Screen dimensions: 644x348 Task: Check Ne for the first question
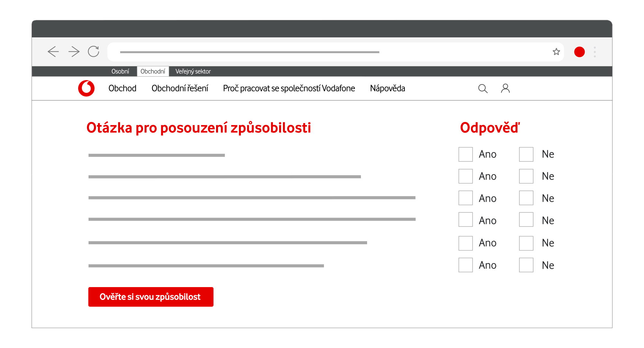coord(526,154)
